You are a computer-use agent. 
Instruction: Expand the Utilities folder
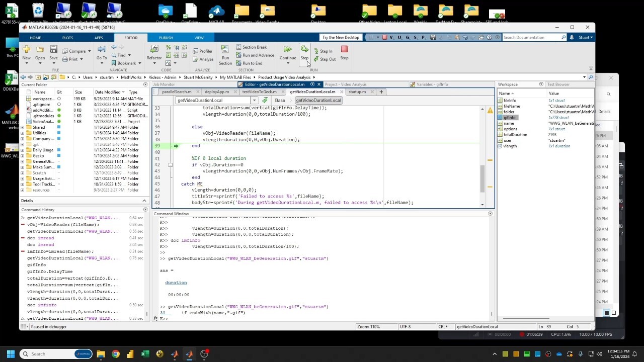pos(22,133)
